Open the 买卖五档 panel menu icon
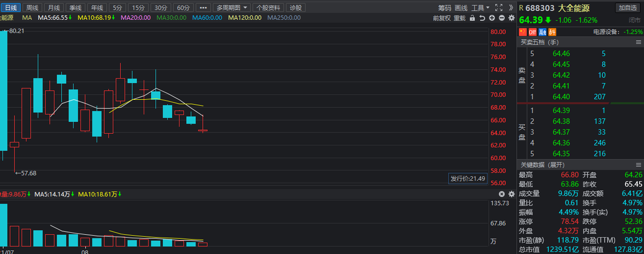The image size is (644, 254). click(638, 42)
